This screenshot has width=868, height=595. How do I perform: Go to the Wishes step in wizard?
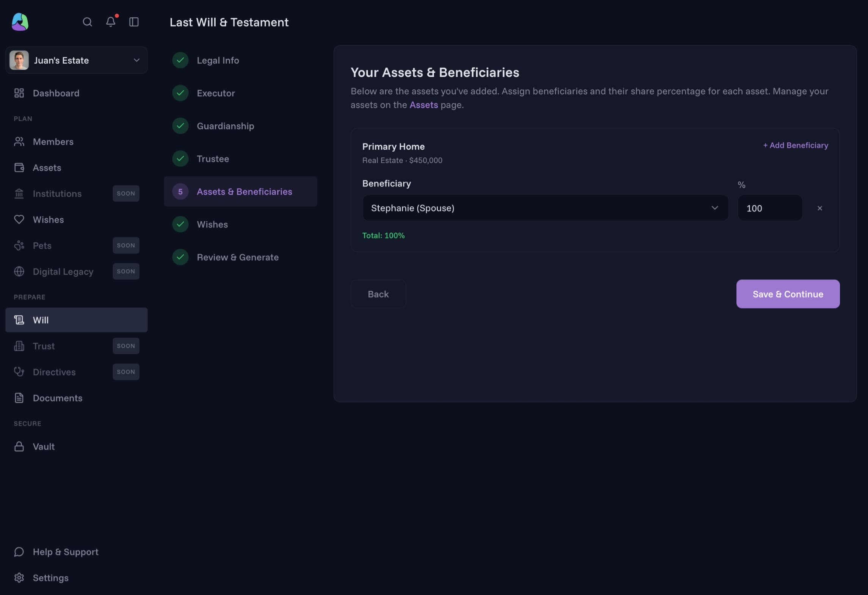[x=240, y=224]
